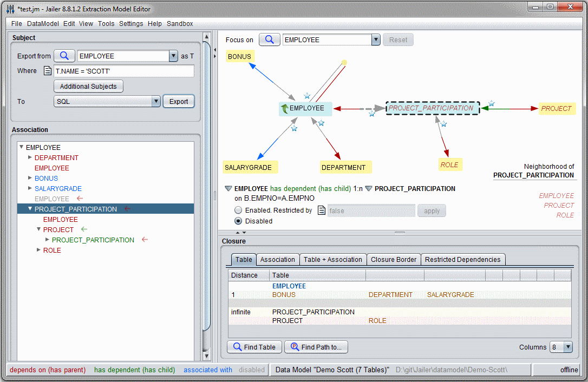Click the triangle icon before EMPLOYEE has dependent

coord(228,189)
